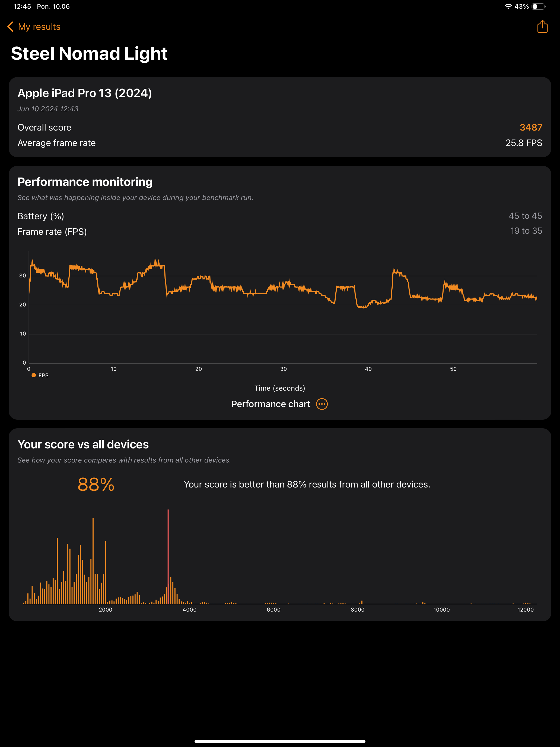Viewport: 560px width, 747px height.
Task: Click the orange FPS legend dot
Action: coord(34,375)
